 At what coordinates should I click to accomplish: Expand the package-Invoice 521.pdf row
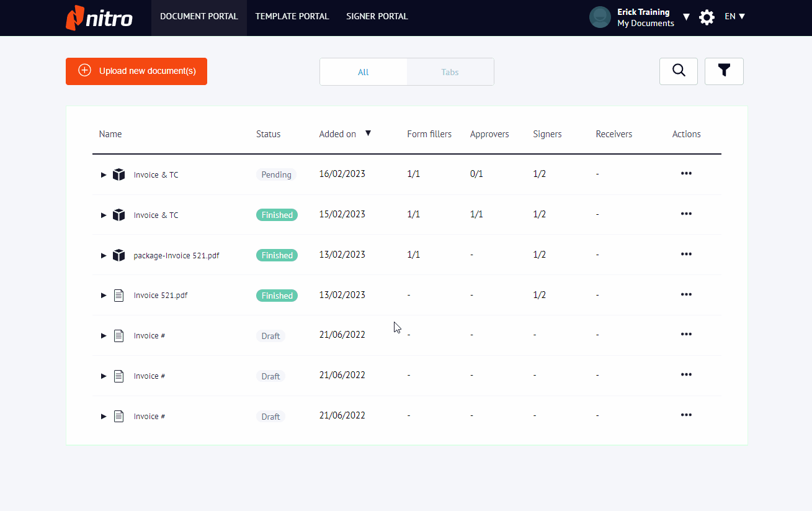tap(104, 256)
